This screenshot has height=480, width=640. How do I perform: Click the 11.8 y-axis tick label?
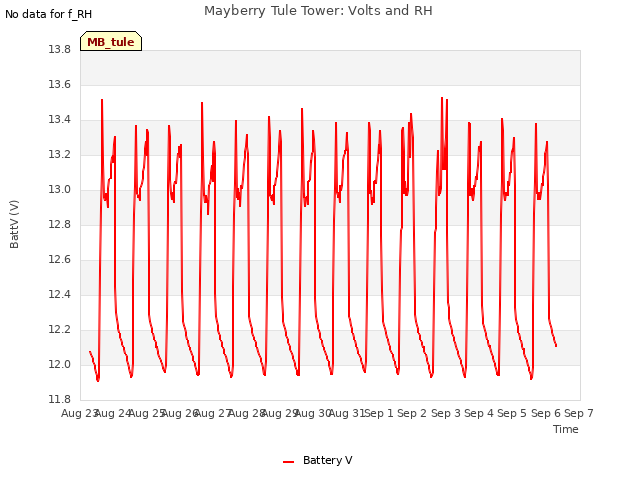pyautogui.click(x=60, y=400)
